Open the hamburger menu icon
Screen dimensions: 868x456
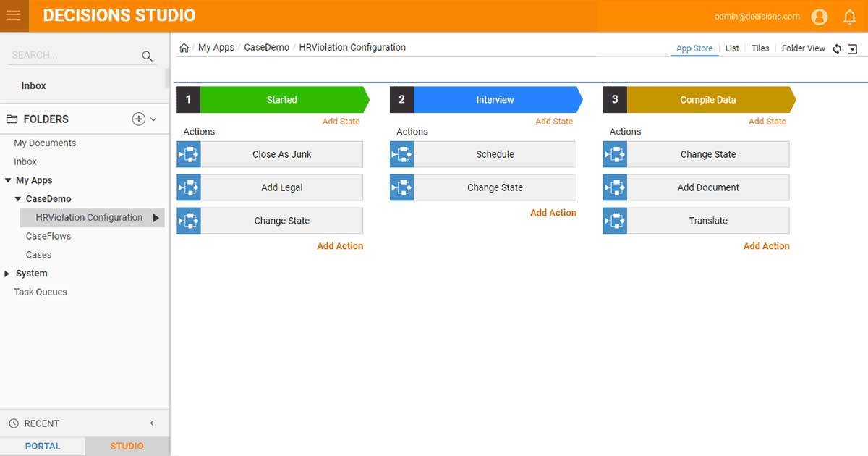point(13,15)
